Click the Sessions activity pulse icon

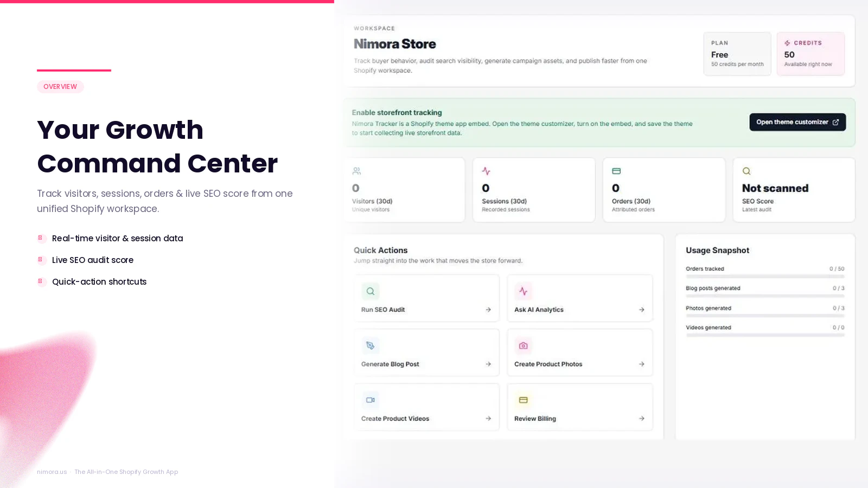coord(486,171)
